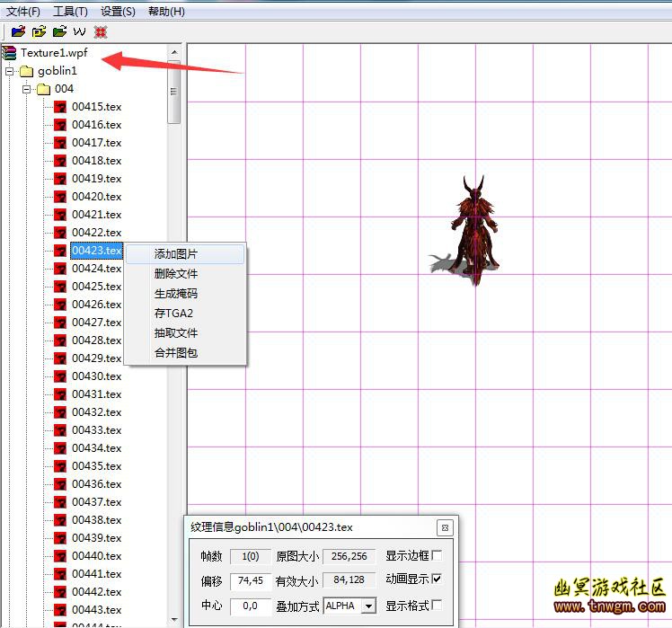Click the W toolbar icon
This screenshot has width=672, height=628.
[x=80, y=32]
